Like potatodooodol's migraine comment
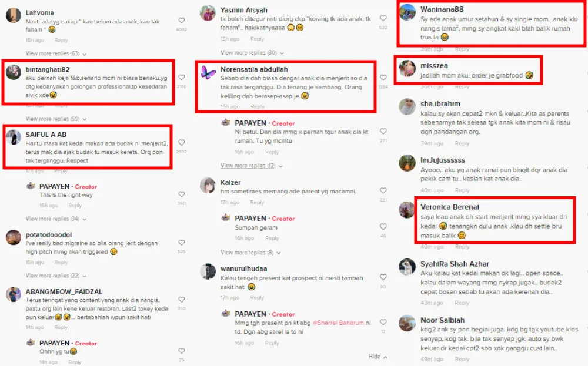The width and height of the screenshot is (588, 366). tap(182, 243)
